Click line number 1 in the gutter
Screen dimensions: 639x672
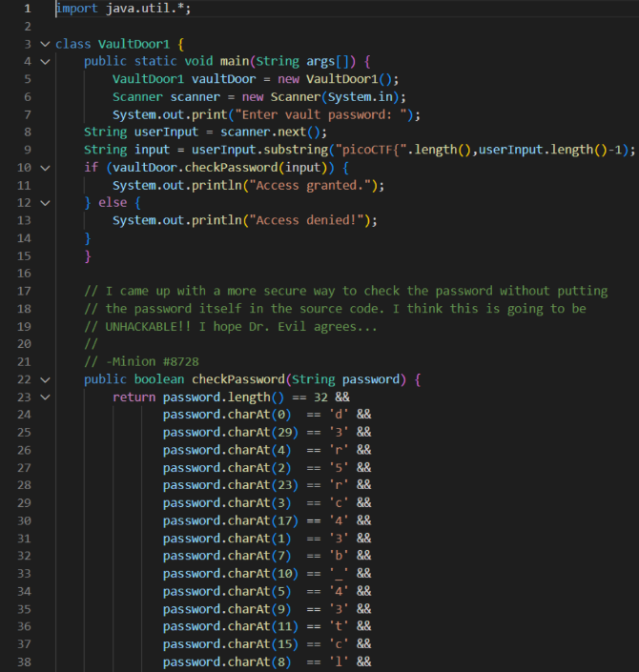click(27, 9)
